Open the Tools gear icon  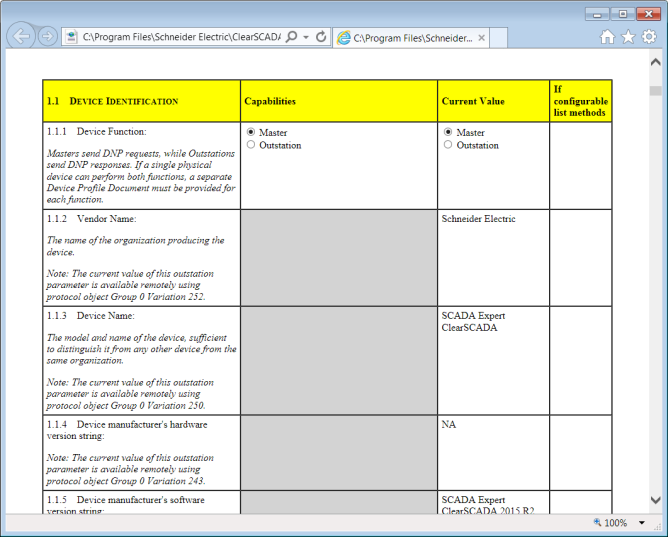649,37
